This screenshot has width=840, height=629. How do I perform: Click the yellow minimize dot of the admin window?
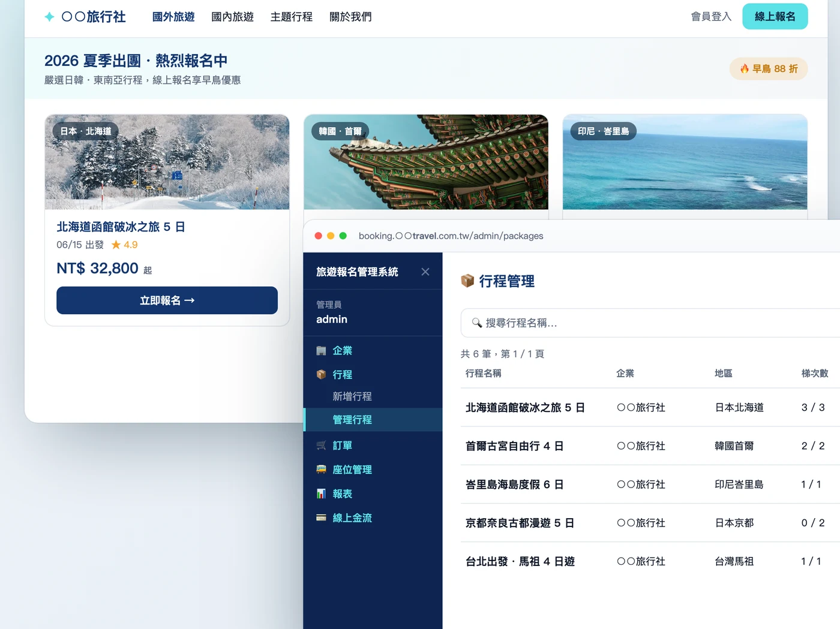point(331,236)
